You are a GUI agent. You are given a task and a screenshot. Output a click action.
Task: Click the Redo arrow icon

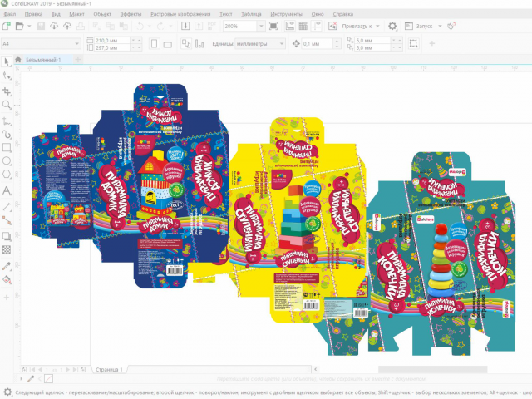[x=160, y=26]
